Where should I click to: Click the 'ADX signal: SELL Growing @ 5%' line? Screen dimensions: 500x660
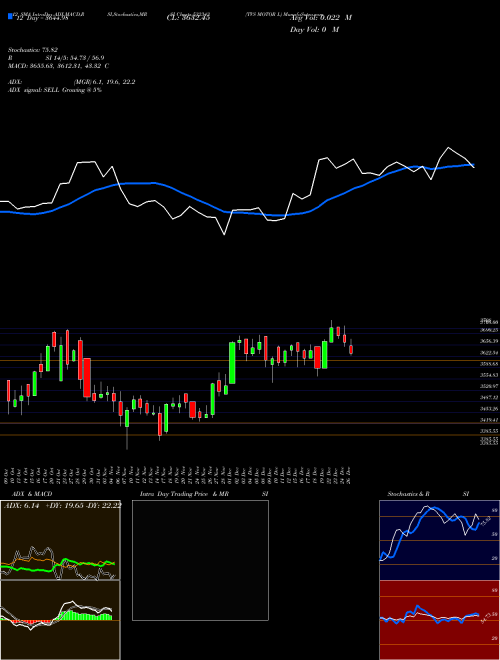pyautogui.click(x=55, y=90)
